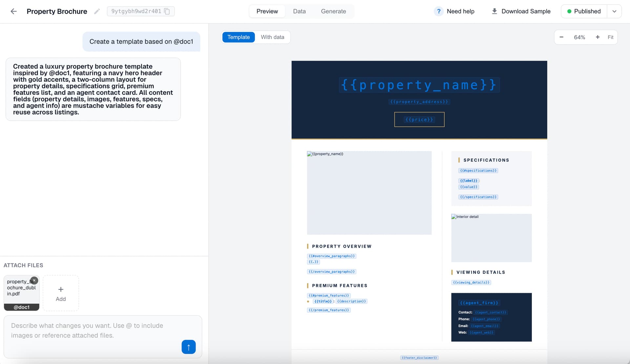Click the PREMIUM FEATURES heading
This screenshot has width=630, height=364.
(x=340, y=286)
